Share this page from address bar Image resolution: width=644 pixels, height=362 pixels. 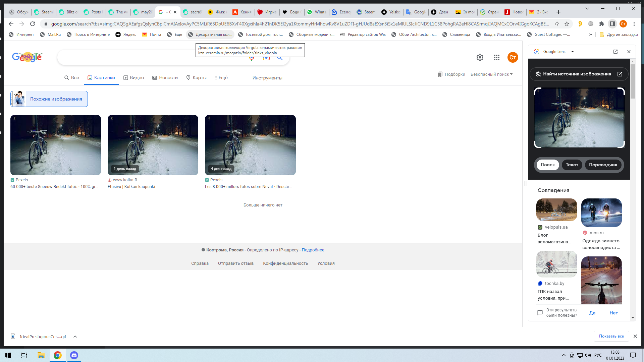click(x=556, y=24)
